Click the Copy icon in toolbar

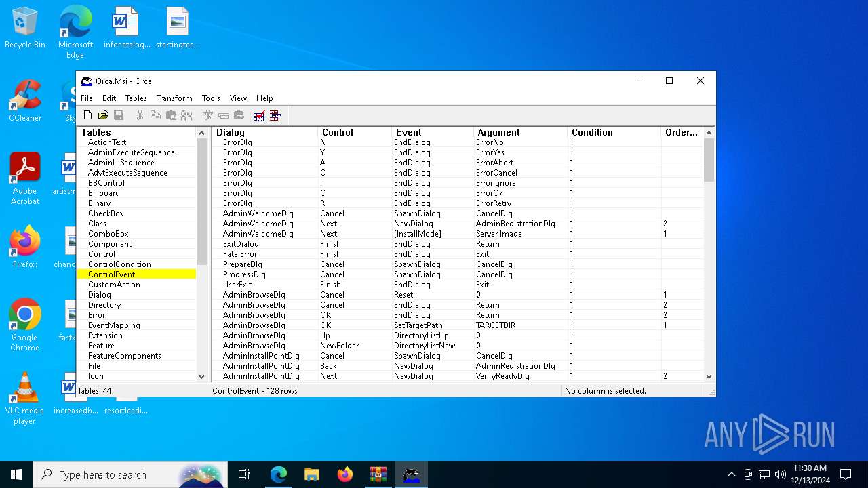(155, 116)
